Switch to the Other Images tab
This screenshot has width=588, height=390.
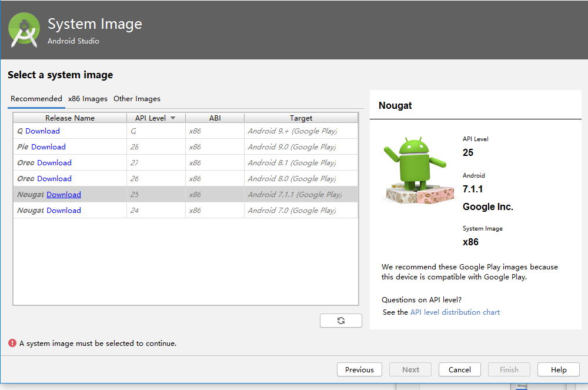click(137, 99)
